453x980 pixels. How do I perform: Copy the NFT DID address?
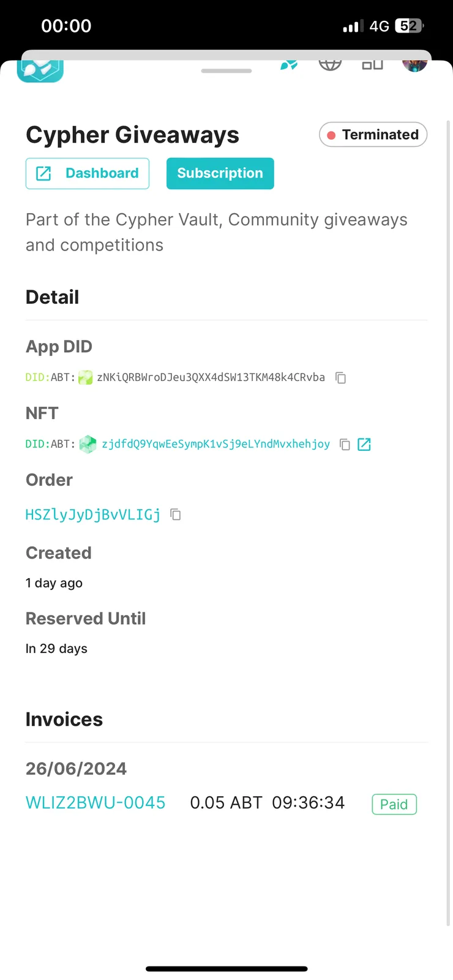coord(345,445)
